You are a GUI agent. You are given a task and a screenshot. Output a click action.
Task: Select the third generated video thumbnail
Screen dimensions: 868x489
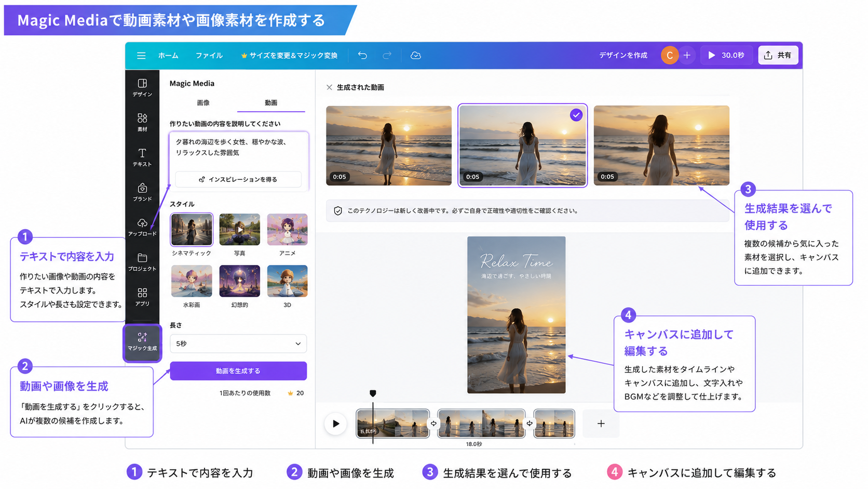pyautogui.click(x=661, y=146)
